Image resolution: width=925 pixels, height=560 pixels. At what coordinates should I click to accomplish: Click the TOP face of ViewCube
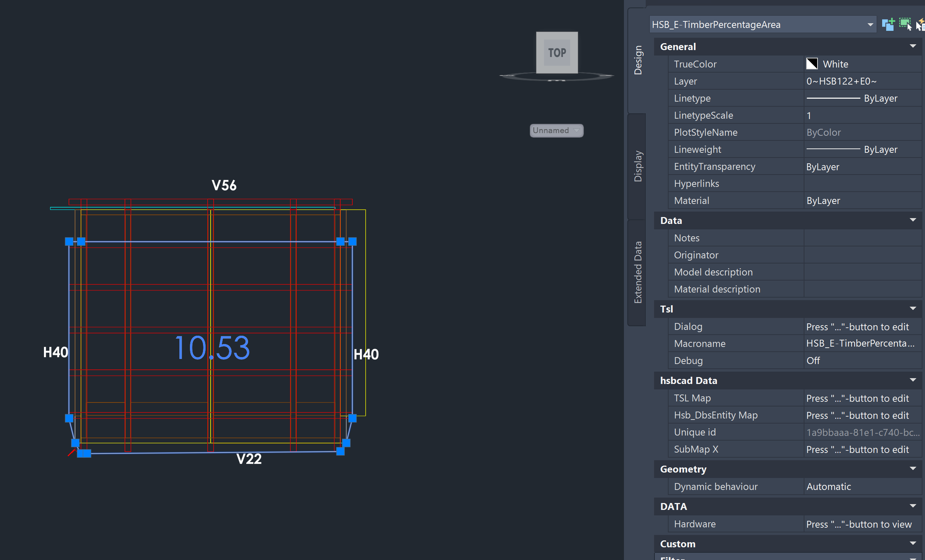pos(557,53)
